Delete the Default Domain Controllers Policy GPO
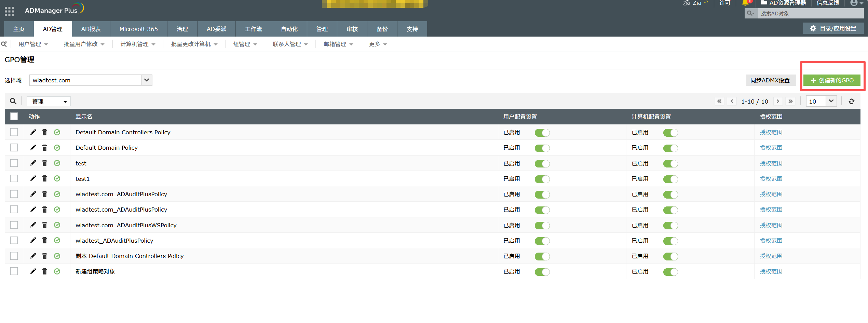868x323 pixels. pyautogui.click(x=44, y=132)
